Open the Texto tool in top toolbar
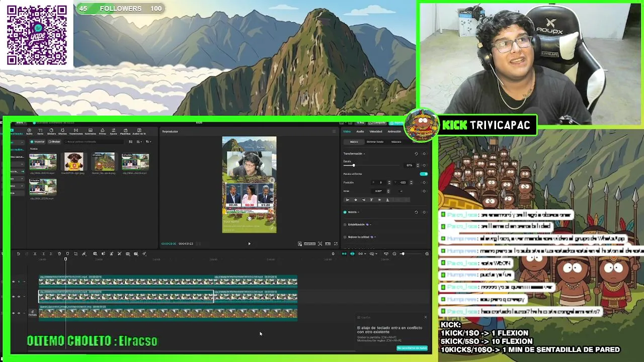 pos(40,130)
